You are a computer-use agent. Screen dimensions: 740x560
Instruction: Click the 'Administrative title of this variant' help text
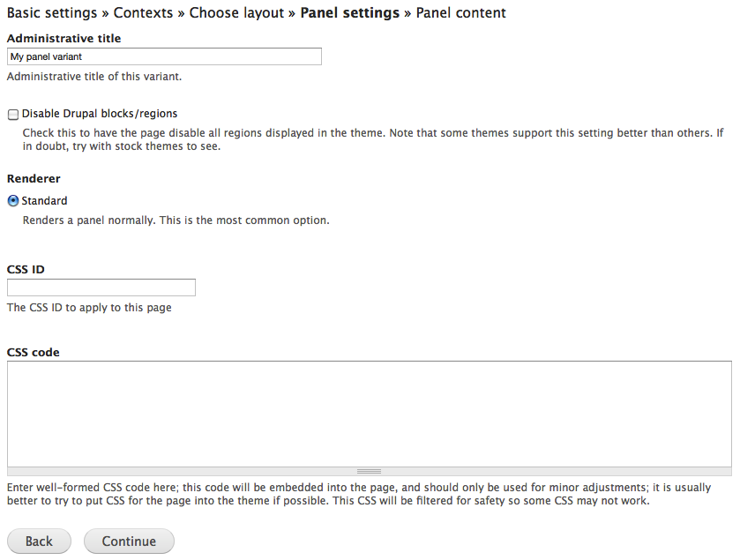[94, 77]
